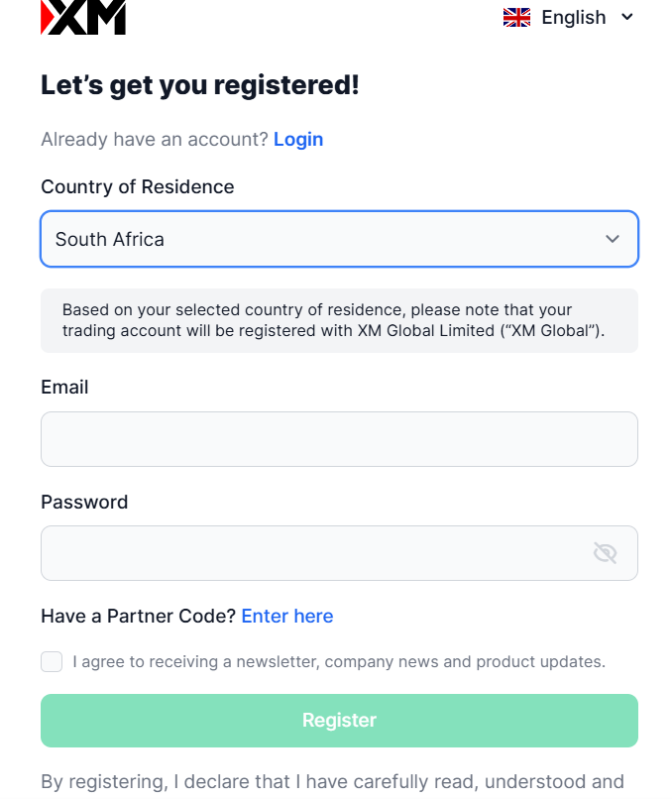
Task: Click the UK flag icon
Action: [x=516, y=17]
